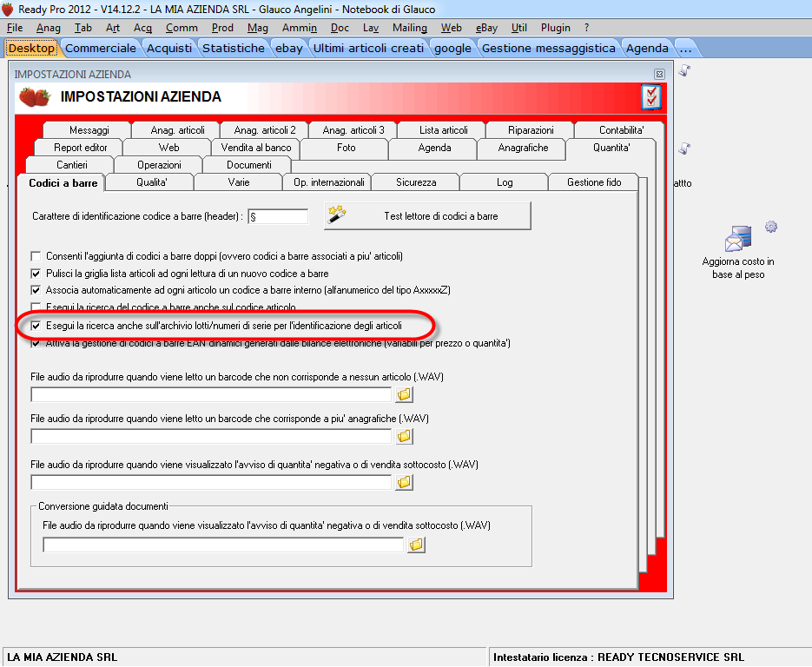
Task: Click 'Test lettore di codici a barre' button
Action: click(x=427, y=216)
